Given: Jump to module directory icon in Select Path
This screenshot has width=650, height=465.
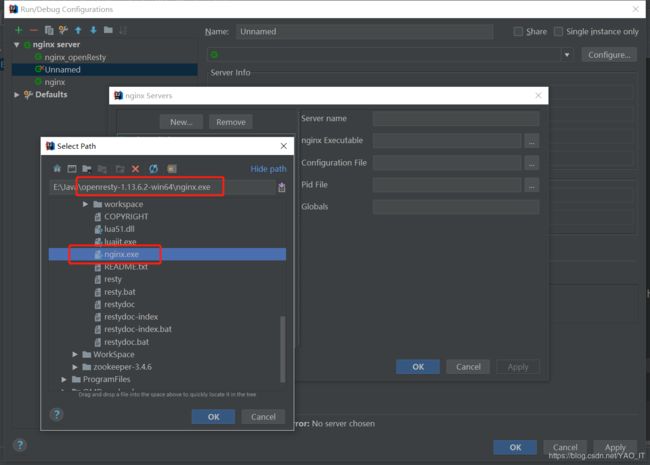Looking at the screenshot, I should point(102,169).
